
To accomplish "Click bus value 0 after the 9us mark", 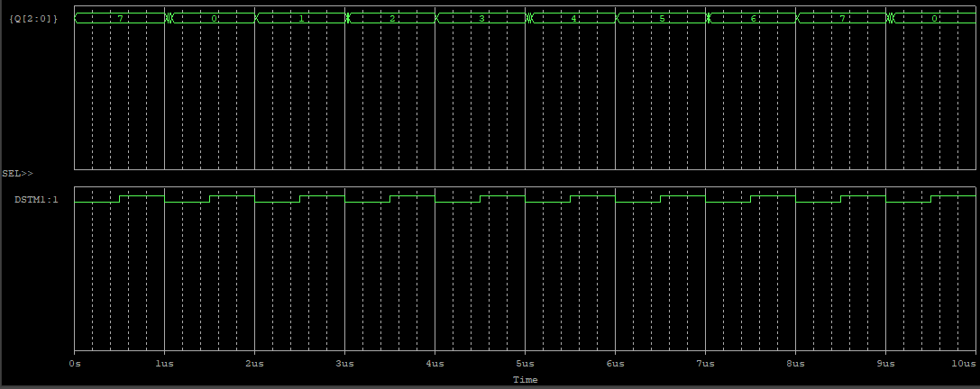I will point(934,19).
